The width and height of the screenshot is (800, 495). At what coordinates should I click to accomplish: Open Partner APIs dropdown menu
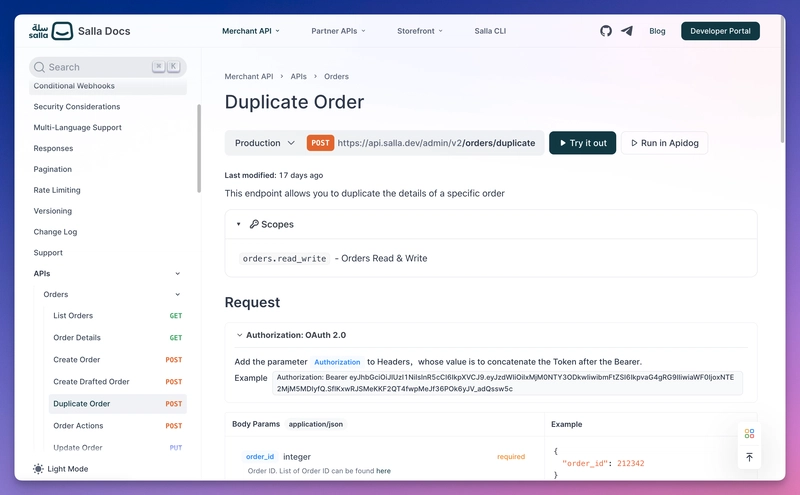click(338, 31)
